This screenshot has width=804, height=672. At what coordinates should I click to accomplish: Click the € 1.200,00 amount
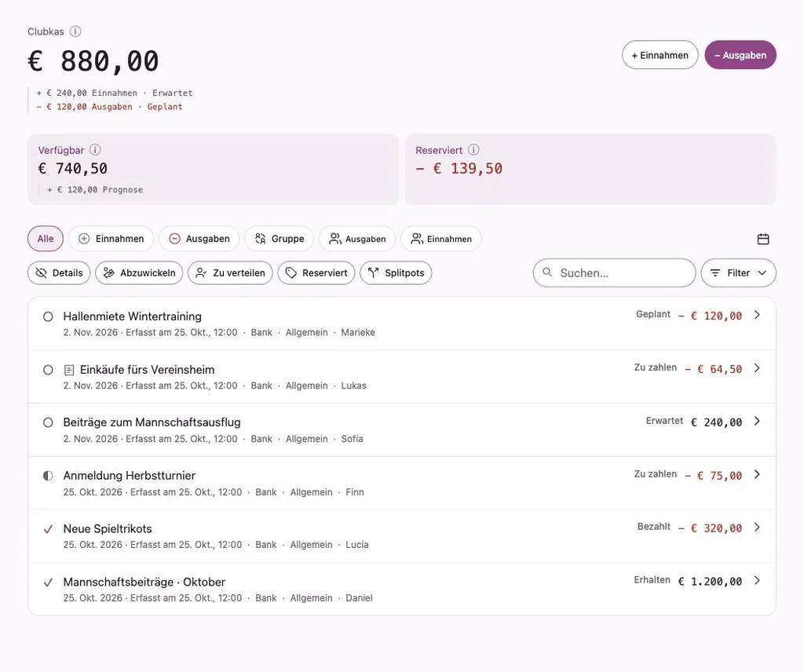710,581
